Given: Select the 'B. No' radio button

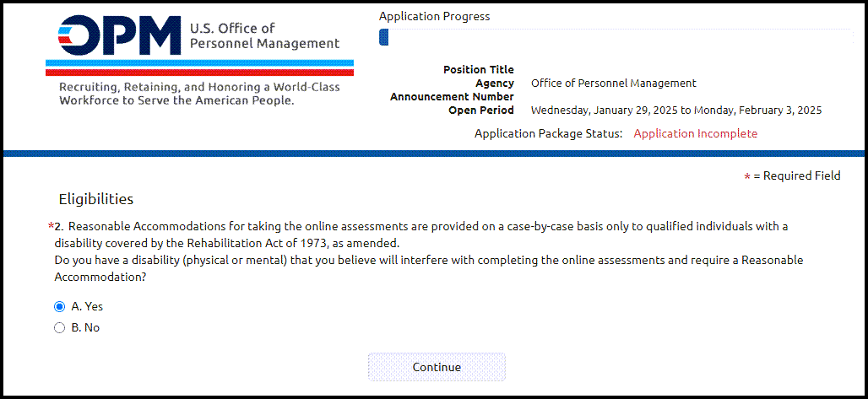Looking at the screenshot, I should pyautogui.click(x=59, y=328).
